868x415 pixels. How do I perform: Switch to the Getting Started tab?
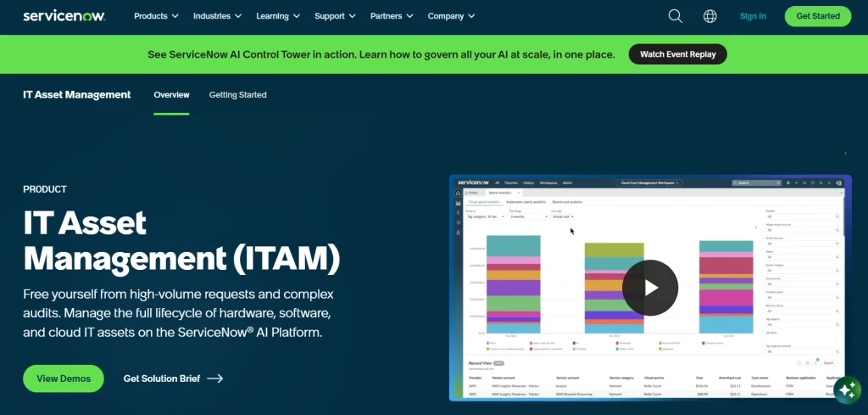click(x=237, y=95)
